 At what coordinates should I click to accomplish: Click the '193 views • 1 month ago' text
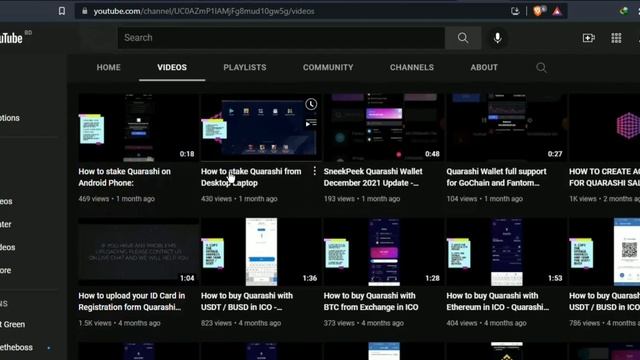[x=362, y=199]
